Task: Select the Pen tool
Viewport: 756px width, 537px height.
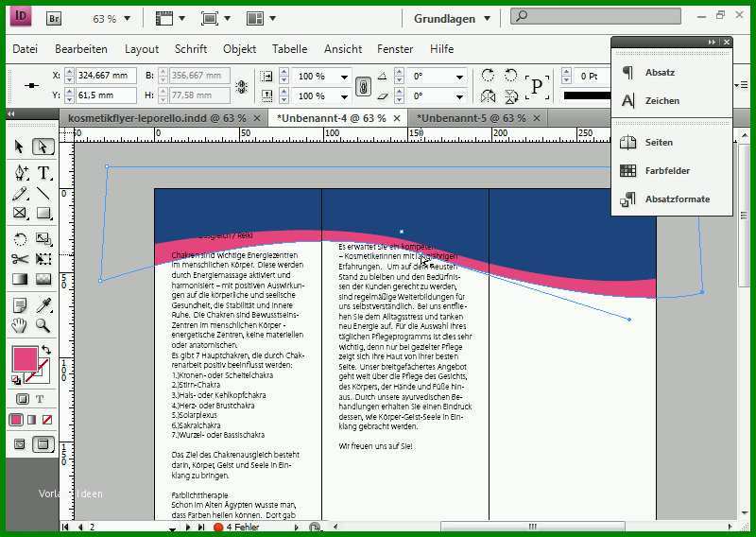Action: [x=20, y=172]
